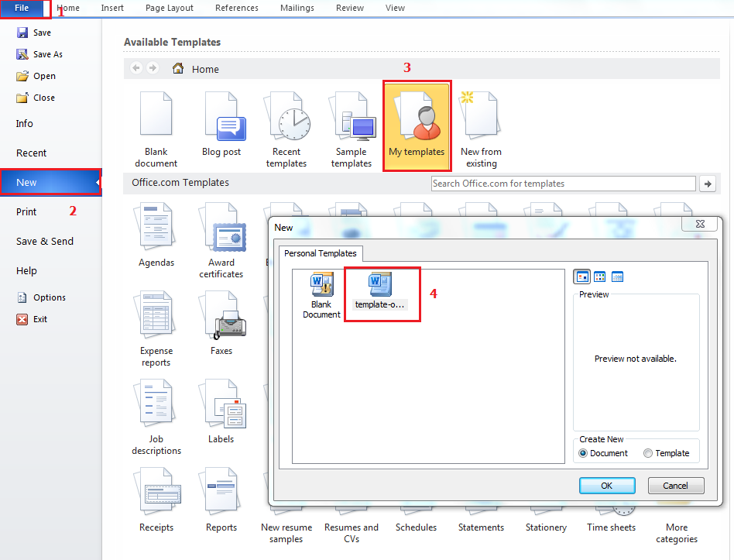Switch to the Home ribbon tab
The width and height of the screenshot is (734, 560).
pos(68,8)
